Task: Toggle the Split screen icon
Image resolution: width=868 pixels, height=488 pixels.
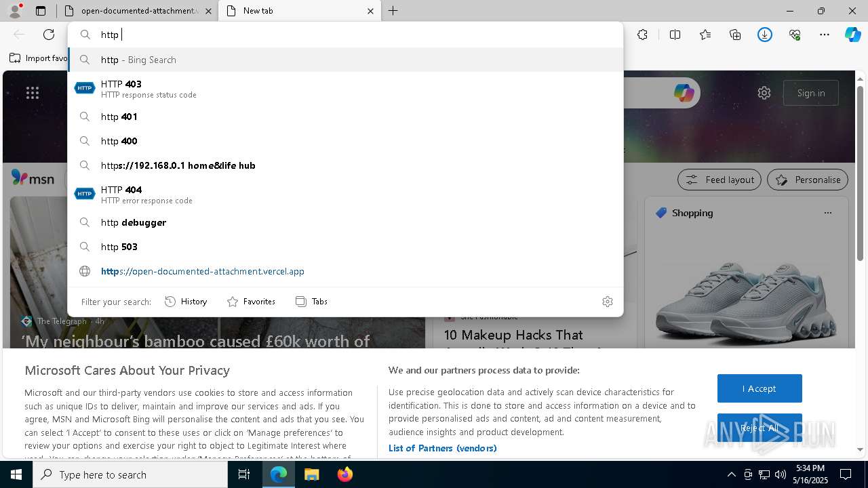Action: (x=675, y=35)
